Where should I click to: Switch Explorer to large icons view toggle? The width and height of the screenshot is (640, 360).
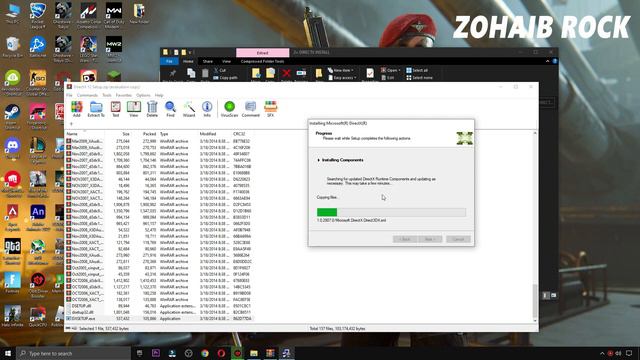pyautogui.click(x=553, y=295)
